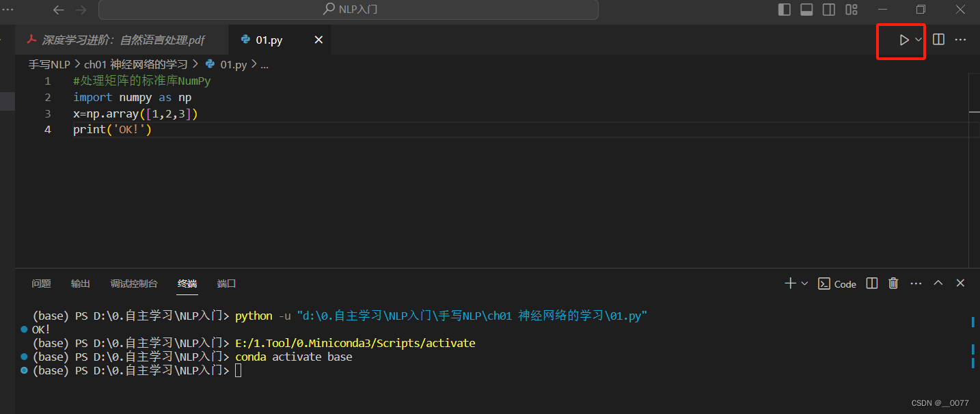Image resolution: width=980 pixels, height=414 pixels.
Task: Open ch01 神经网络的学习 in the breadcrumb
Action: pyautogui.click(x=135, y=64)
